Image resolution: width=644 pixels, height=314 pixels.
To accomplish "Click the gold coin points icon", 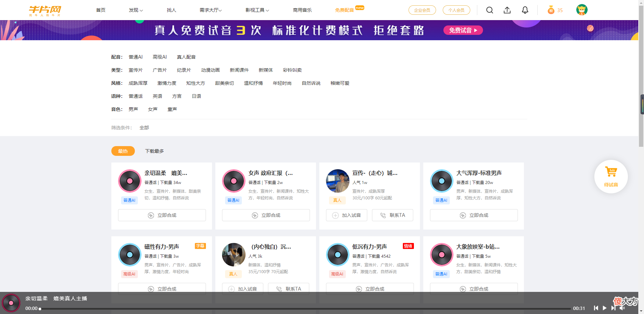I will [551, 10].
